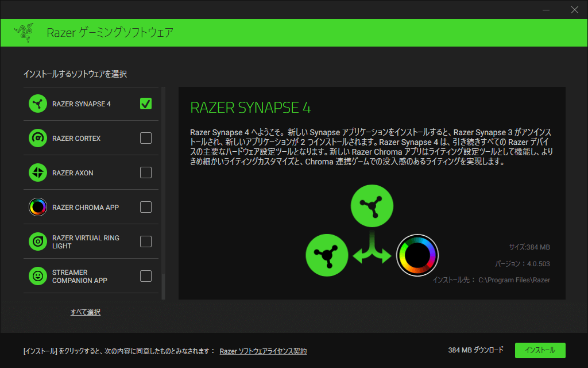Click the Razer Chroma App rainbow icon

38,207
